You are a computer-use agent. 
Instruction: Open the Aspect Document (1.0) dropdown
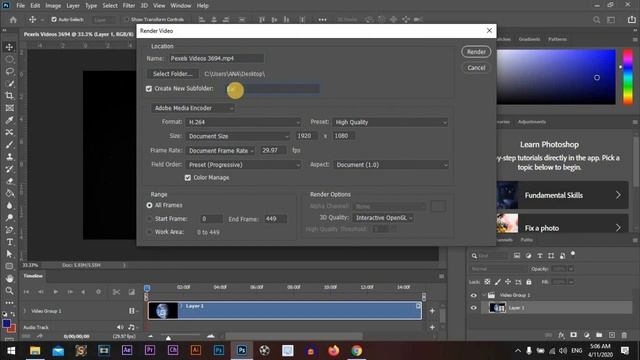(x=391, y=164)
